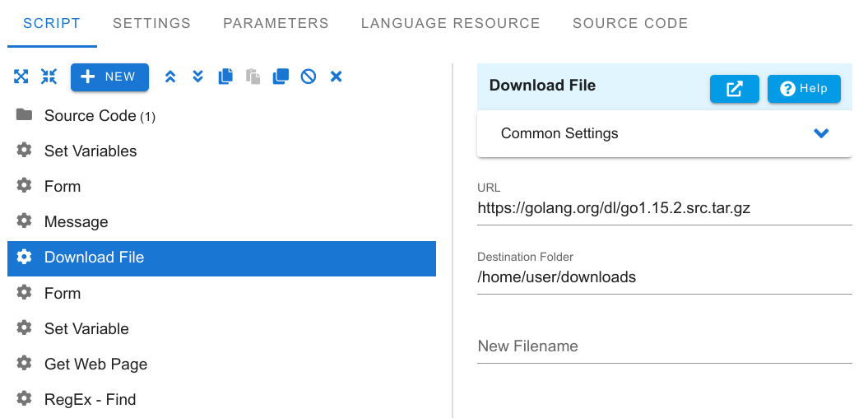Duplicate the selected step
This screenshot has width=868, height=418.
pos(281,77)
